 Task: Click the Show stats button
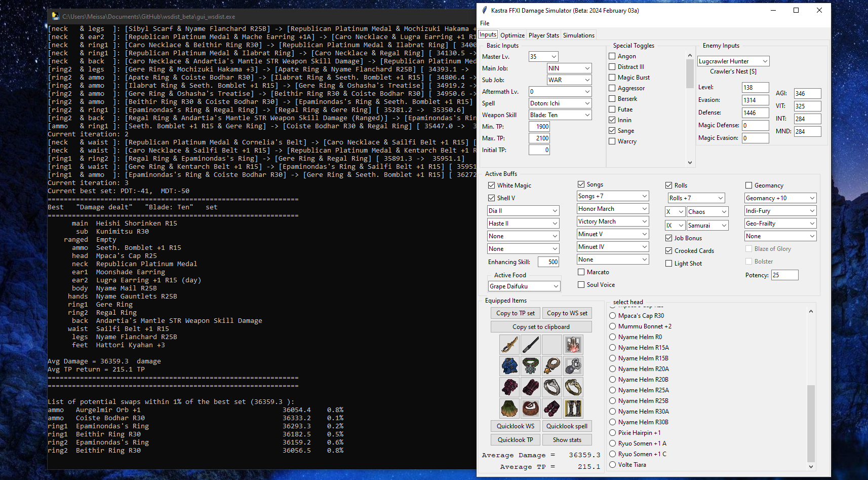(567, 440)
